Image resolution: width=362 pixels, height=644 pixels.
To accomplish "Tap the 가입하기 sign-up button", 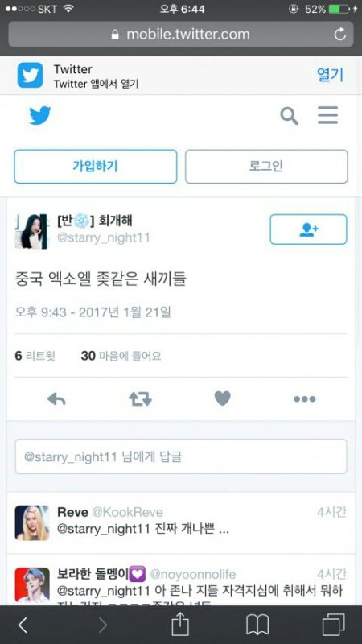I will click(x=96, y=167).
